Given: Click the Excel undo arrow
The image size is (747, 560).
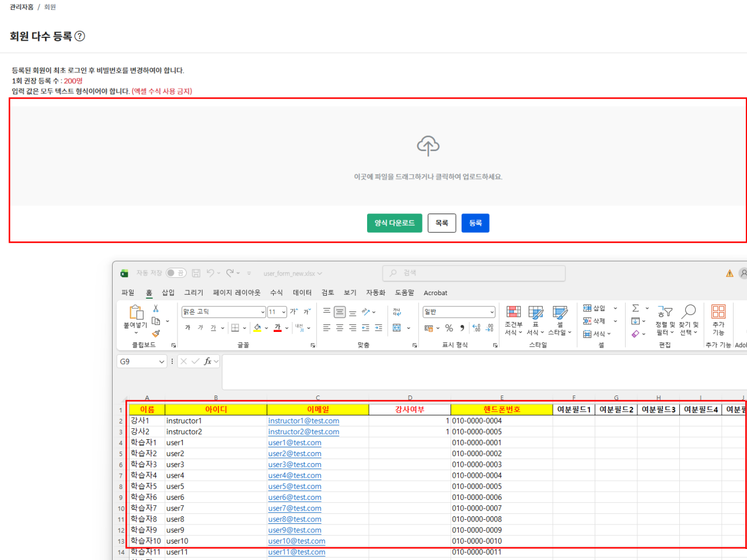Looking at the screenshot, I should [x=211, y=273].
